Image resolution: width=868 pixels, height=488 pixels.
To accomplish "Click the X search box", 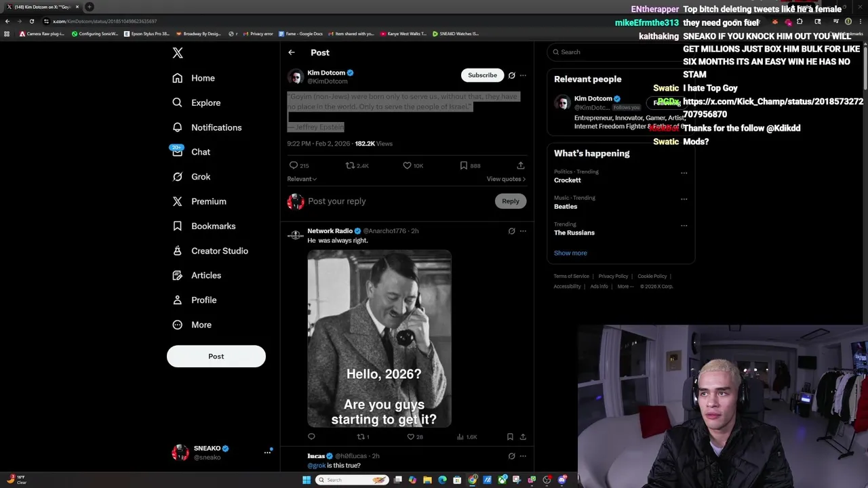I will tap(620, 52).
